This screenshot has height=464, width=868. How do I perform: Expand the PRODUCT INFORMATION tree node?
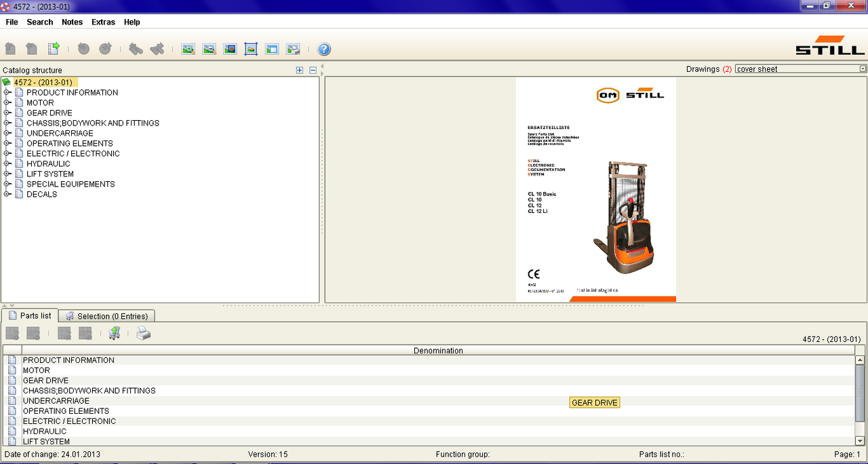(x=7, y=93)
